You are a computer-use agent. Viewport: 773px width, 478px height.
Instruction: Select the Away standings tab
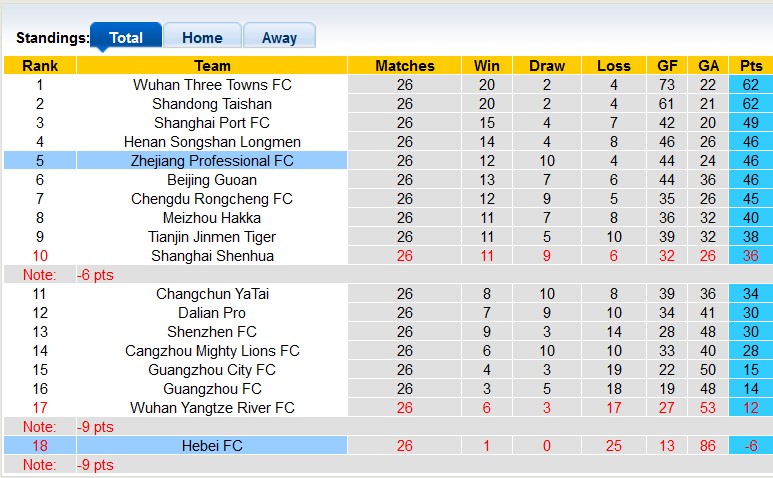(279, 38)
